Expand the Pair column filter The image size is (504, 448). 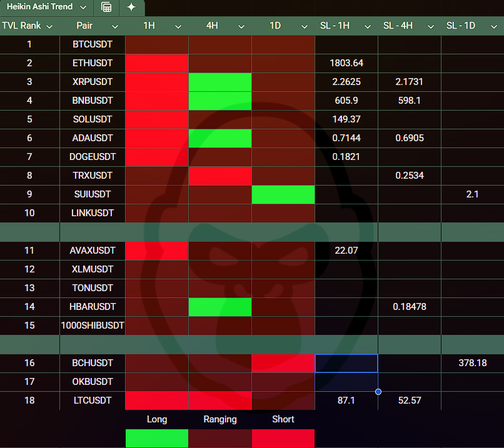(115, 27)
